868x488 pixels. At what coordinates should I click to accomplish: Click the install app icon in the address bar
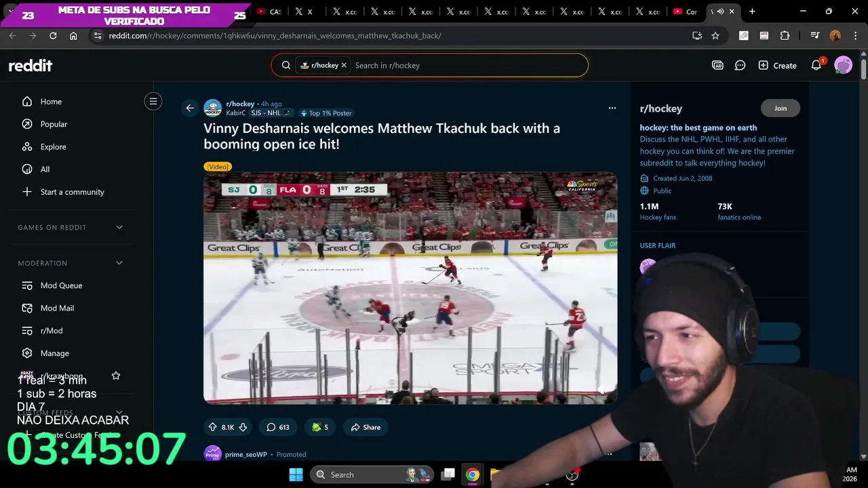[696, 35]
